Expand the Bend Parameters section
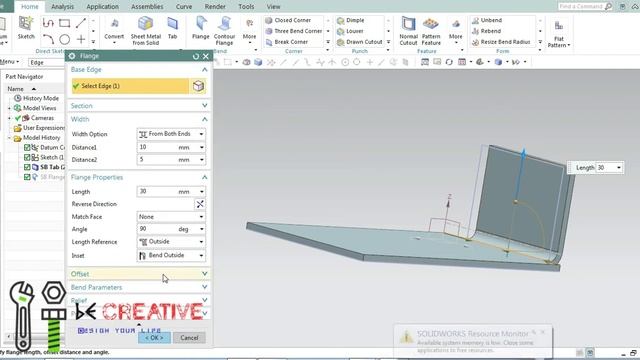Image resolution: width=640 pixels, height=360 pixels. tap(139, 287)
